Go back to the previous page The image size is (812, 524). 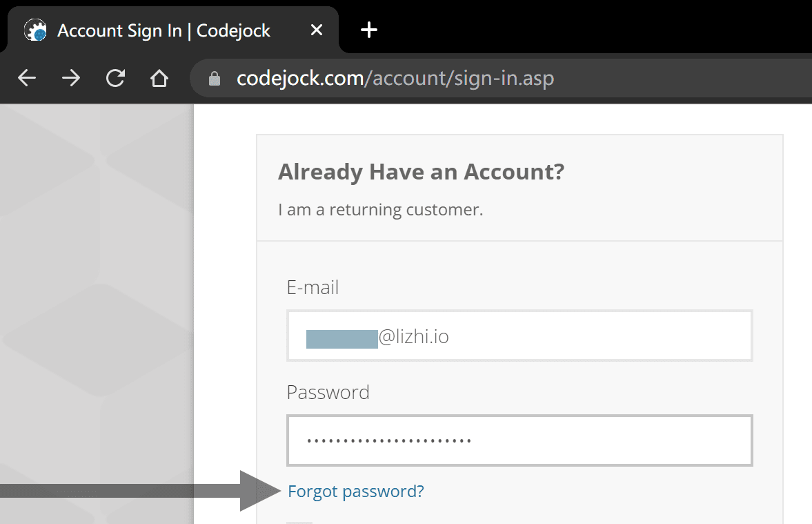(27, 78)
